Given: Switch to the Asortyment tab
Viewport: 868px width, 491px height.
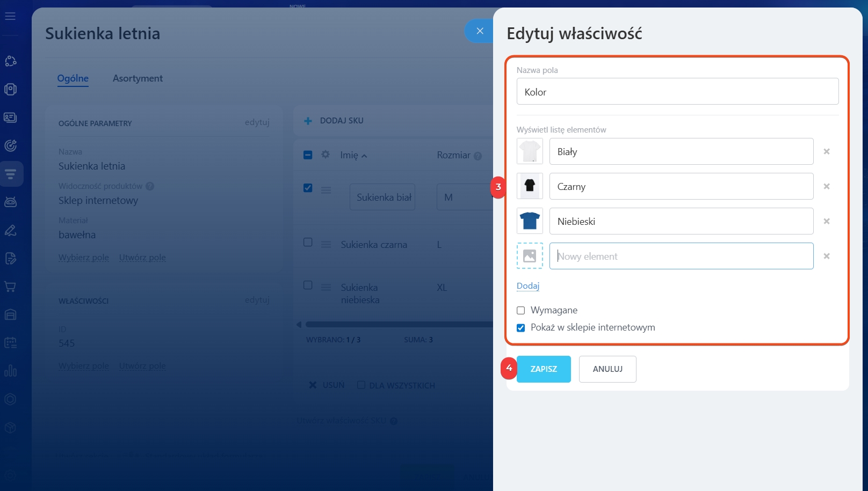Looking at the screenshot, I should tap(138, 78).
